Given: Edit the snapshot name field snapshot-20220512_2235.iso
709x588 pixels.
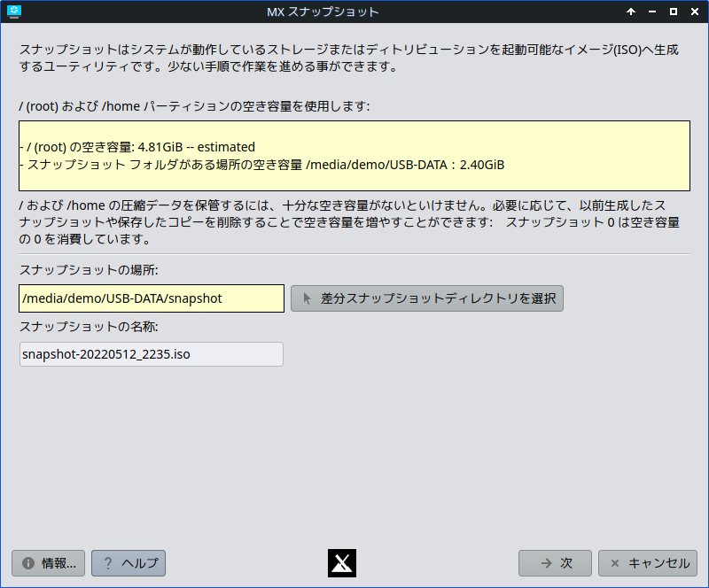Looking at the screenshot, I should point(152,354).
